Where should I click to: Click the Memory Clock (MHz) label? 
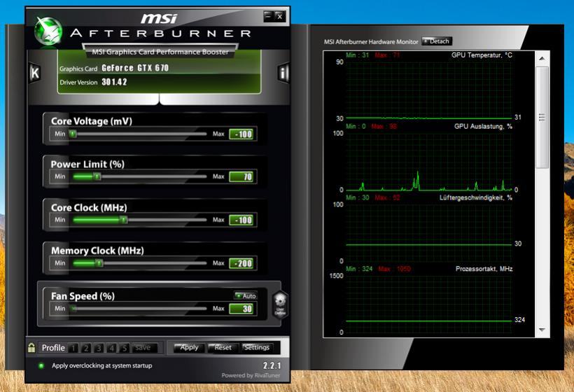[x=97, y=251]
